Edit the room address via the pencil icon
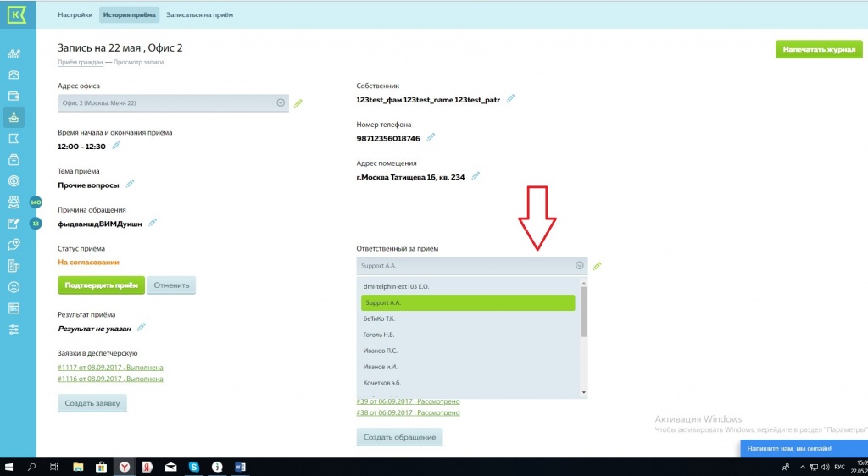Screen dimensions: 868x476 pos(476,176)
